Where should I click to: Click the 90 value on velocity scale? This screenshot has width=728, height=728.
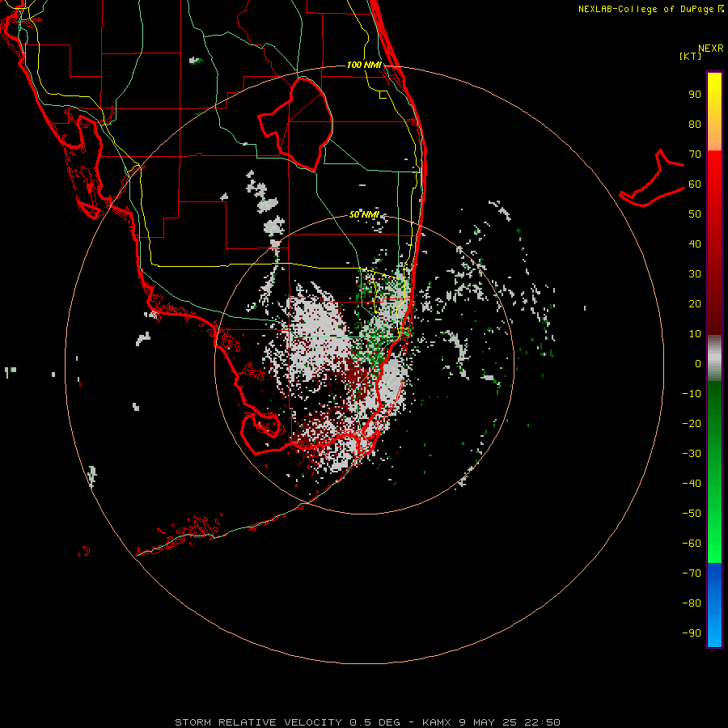695,95
